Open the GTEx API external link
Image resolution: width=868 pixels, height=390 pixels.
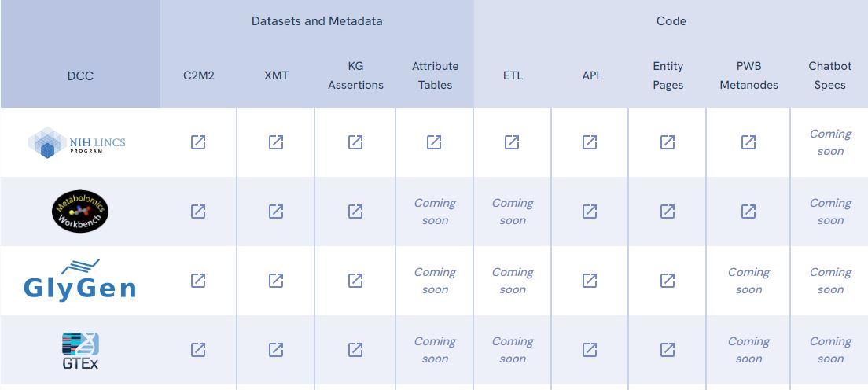click(590, 350)
